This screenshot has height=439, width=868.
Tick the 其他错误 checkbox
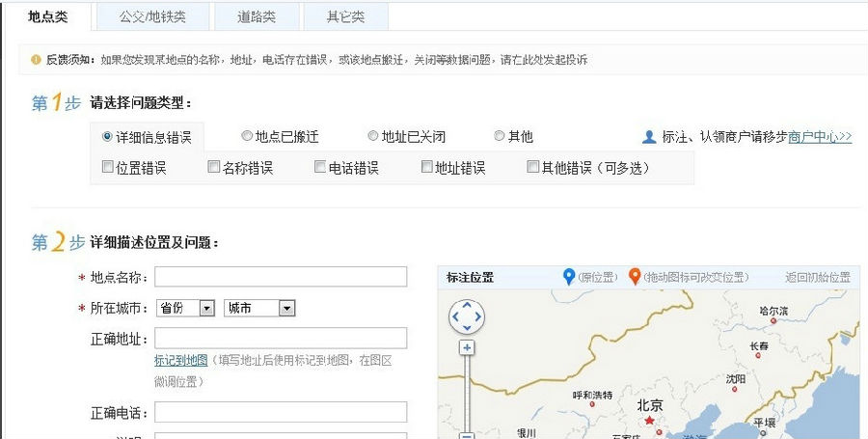pos(532,167)
